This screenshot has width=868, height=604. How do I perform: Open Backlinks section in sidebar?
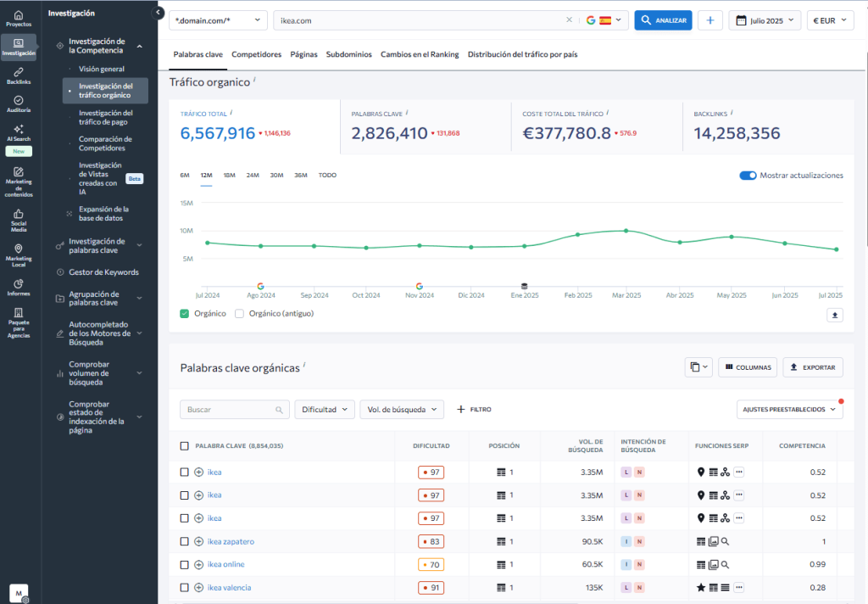[x=19, y=75]
